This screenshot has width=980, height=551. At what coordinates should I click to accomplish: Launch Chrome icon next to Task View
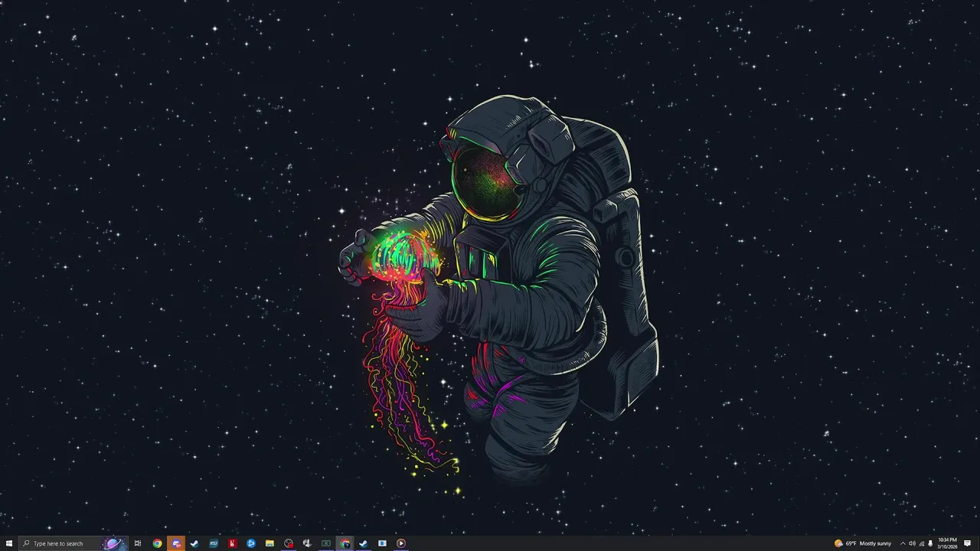pos(157,543)
